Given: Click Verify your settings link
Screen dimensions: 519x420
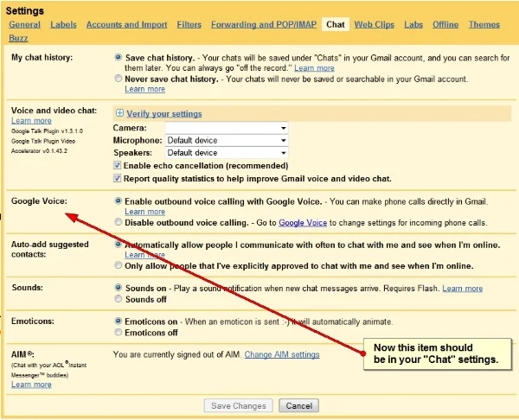Looking at the screenshot, I should click(164, 114).
